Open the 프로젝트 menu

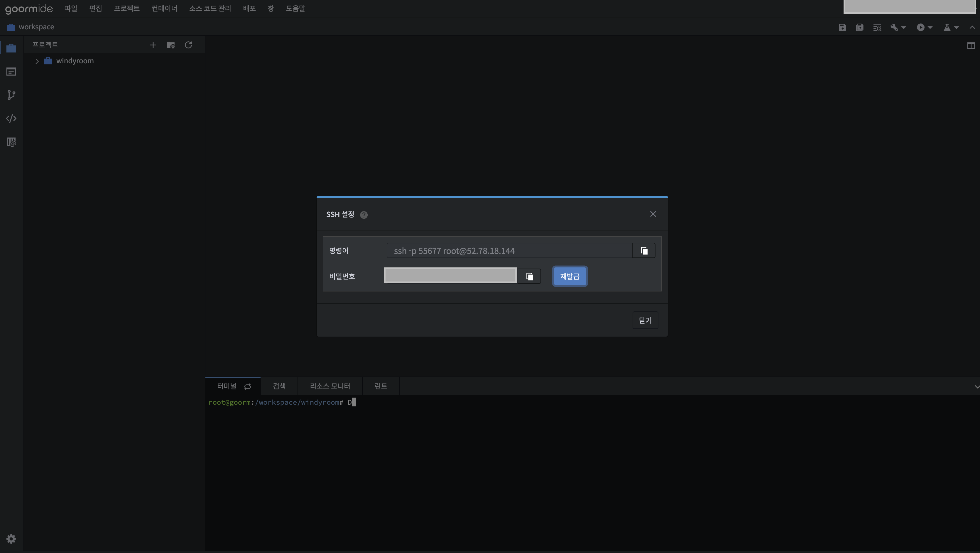point(127,9)
